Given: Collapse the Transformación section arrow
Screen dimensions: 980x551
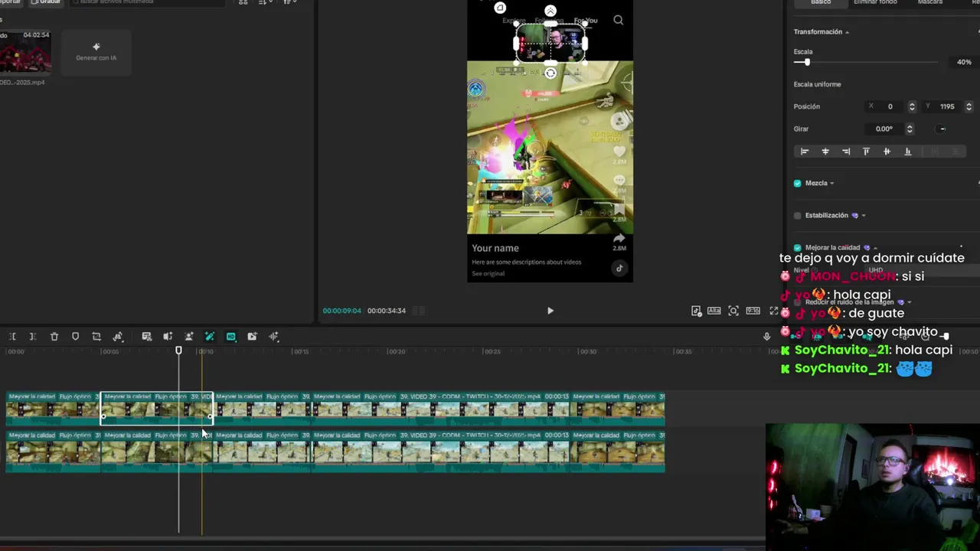Looking at the screenshot, I should tap(847, 32).
